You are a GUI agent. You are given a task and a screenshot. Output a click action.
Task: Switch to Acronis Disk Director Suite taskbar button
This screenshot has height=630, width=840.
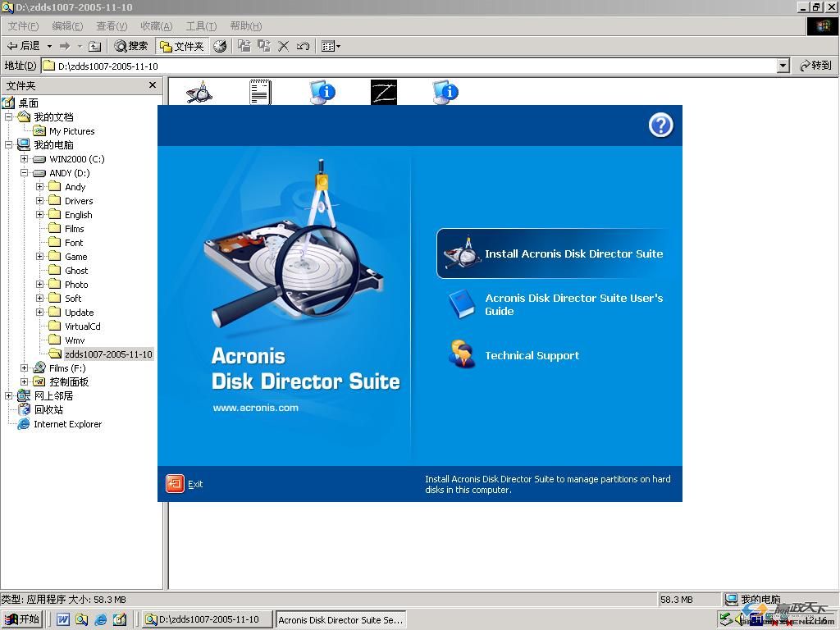click(340, 619)
